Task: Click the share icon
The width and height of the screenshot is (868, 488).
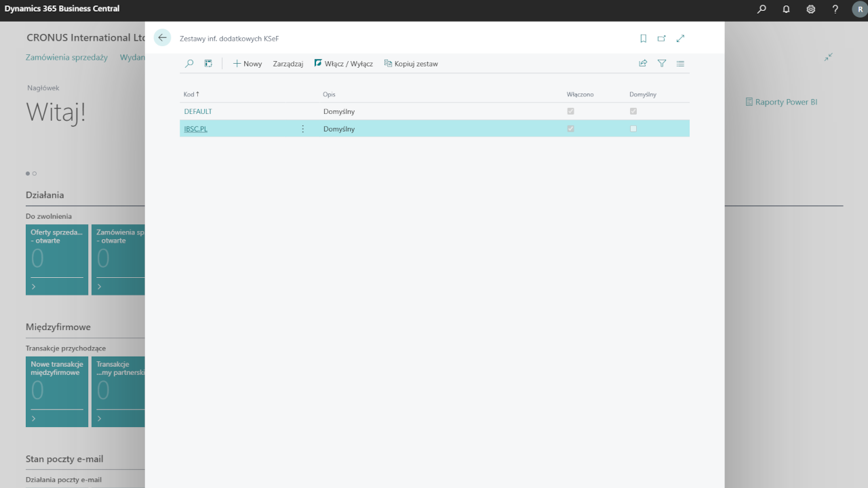Action: [x=643, y=64]
